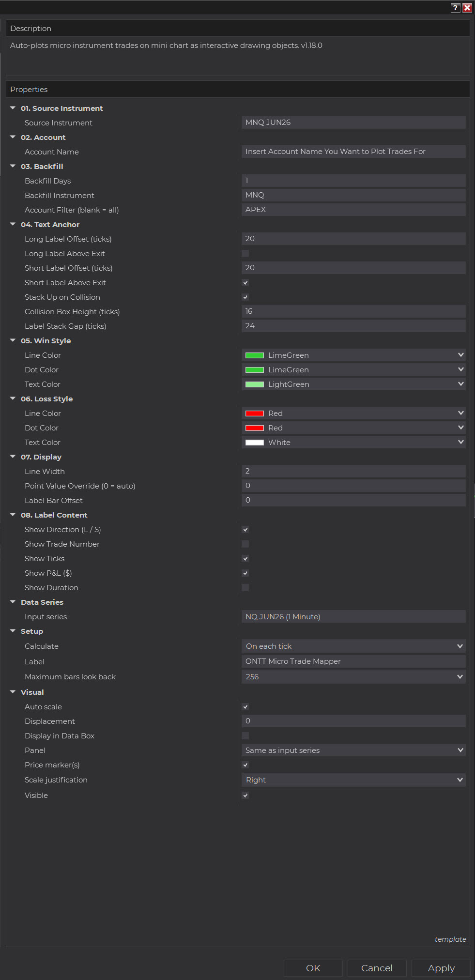Click the Cancel button

[377, 968]
